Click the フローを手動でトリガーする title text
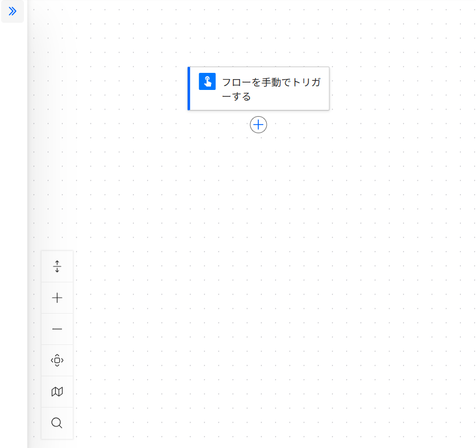 [271, 89]
